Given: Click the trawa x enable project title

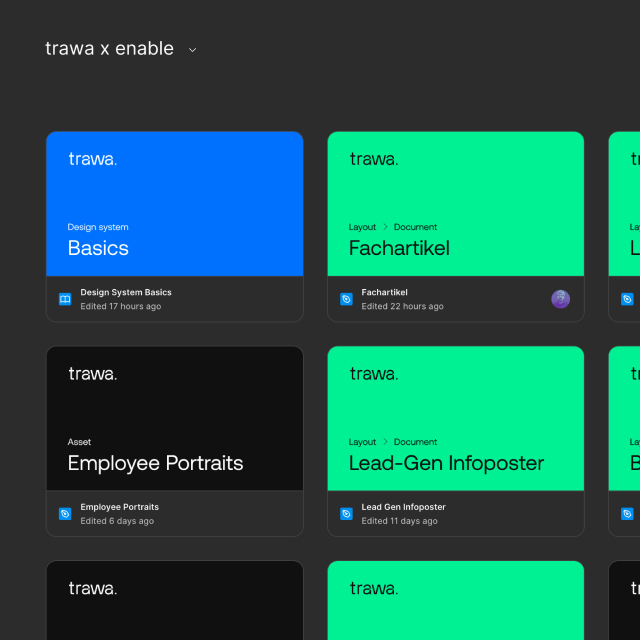Looking at the screenshot, I should point(109,49).
